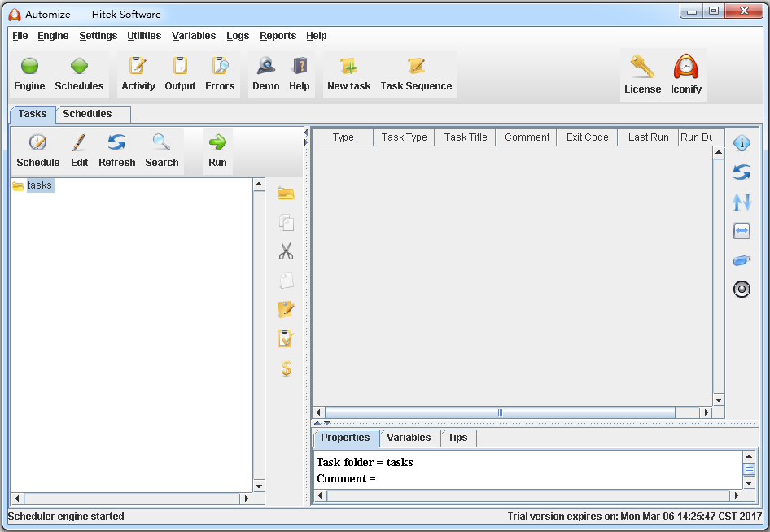
Task: Click the Engine green circle icon
Action: click(29, 66)
